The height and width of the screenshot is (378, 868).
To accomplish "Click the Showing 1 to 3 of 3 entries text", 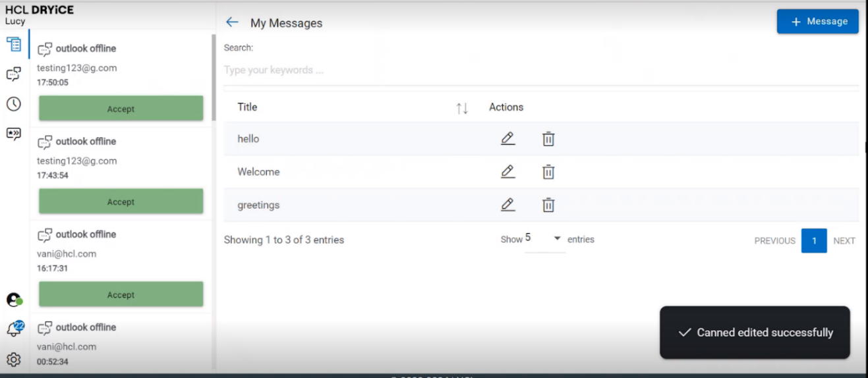I will click(x=284, y=240).
